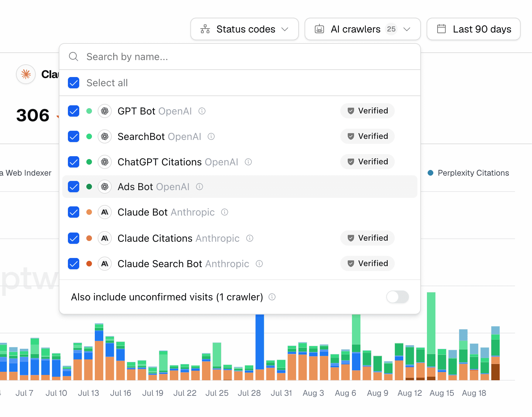Click the Verified badge for Claude Search Bot
Screen dimensions: 532x417
point(368,264)
